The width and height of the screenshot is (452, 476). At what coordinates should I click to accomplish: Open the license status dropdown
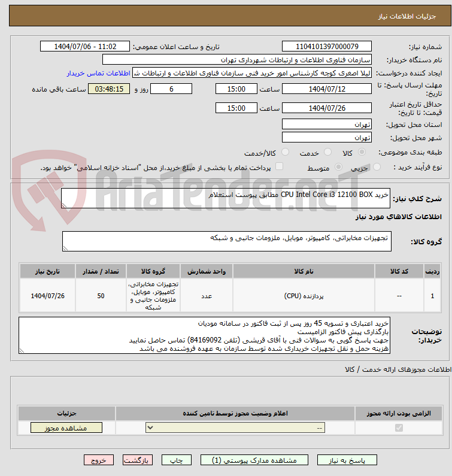pyautogui.click(x=235, y=428)
